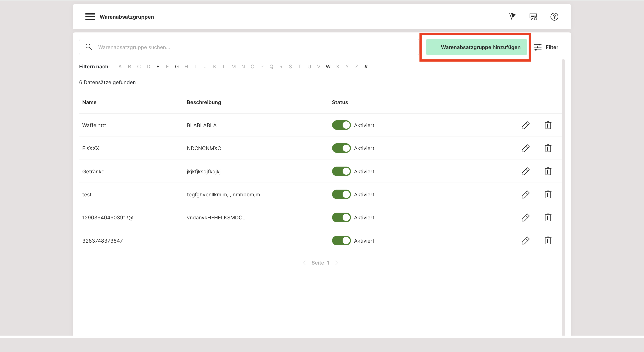The width and height of the screenshot is (644, 352).
Task: Click the Warenabsatzgruppe suchen search field
Action: [250, 47]
